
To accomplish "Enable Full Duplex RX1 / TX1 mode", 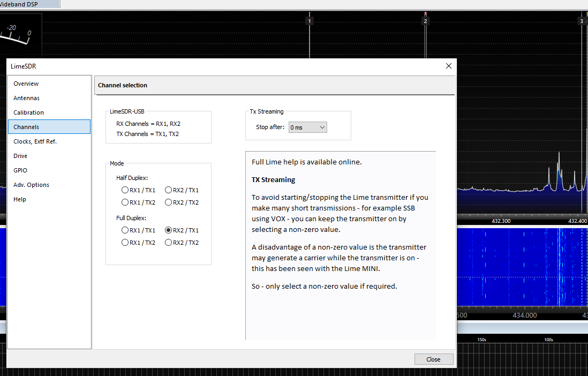I will 125,230.
